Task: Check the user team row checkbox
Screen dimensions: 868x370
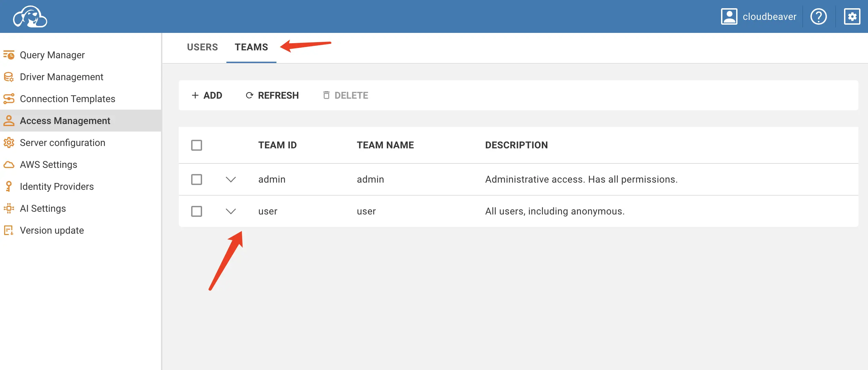Action: pyautogui.click(x=197, y=211)
